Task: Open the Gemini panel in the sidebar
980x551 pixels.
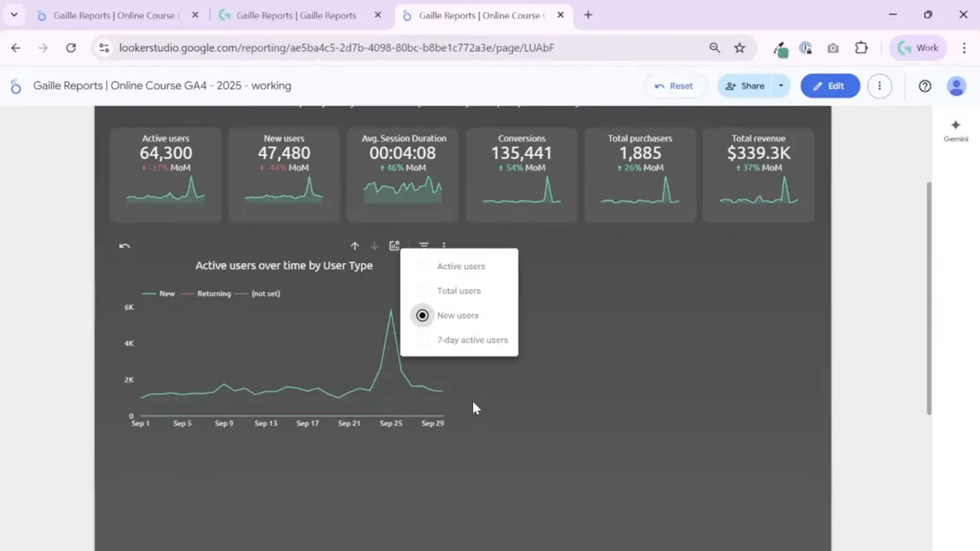Action: 955,131
